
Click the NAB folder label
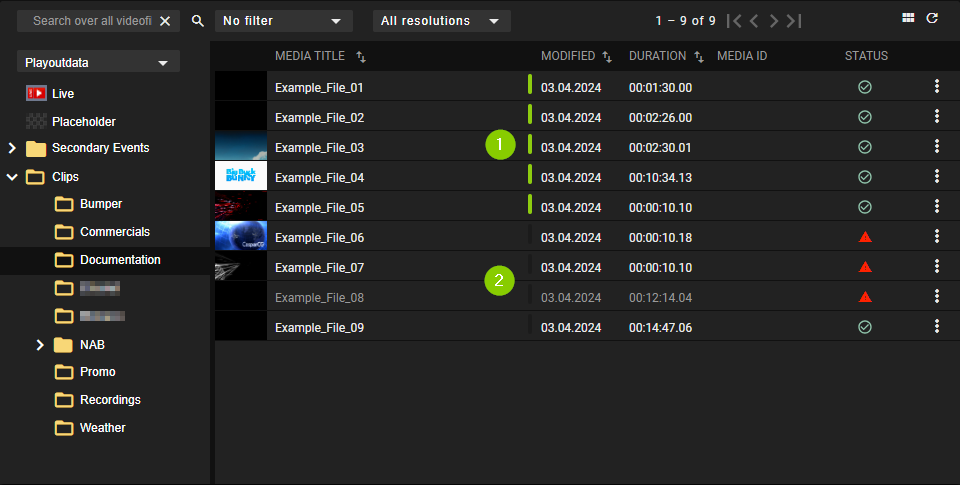tap(92, 345)
